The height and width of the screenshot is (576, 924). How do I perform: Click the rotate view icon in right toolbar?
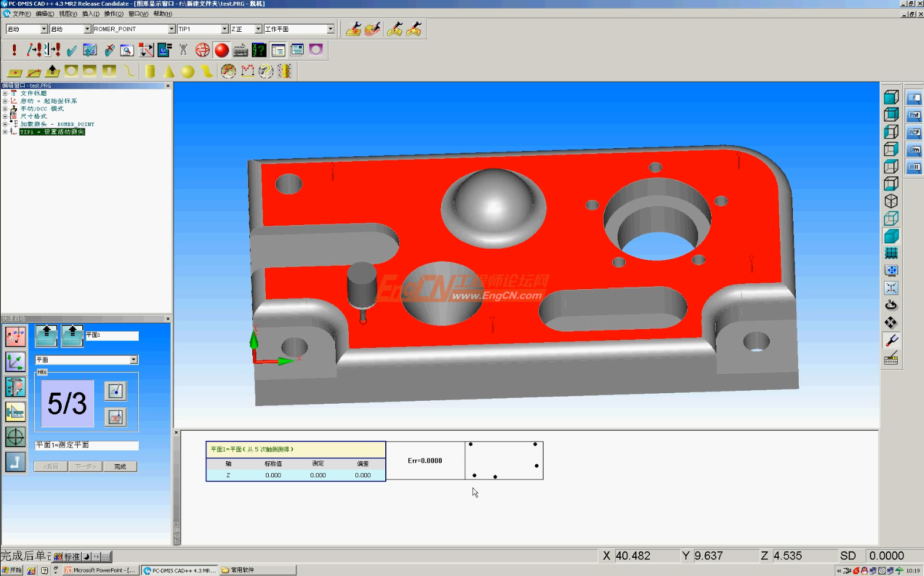point(891,305)
